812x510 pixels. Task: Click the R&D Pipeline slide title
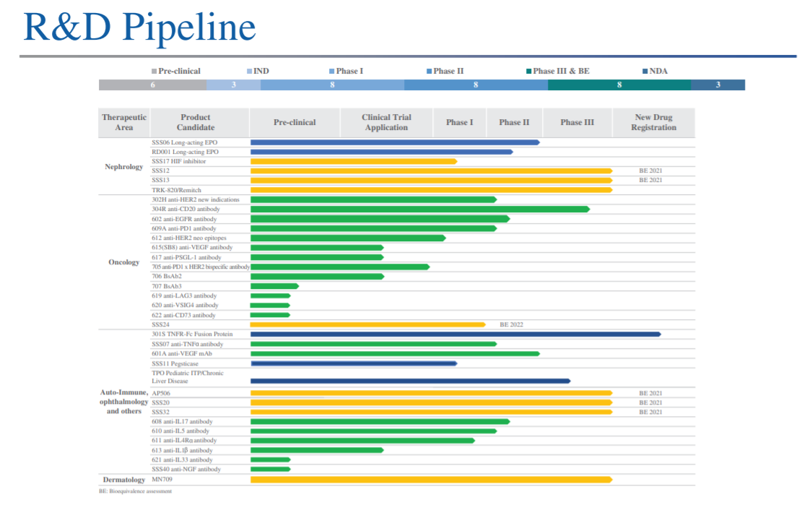(x=139, y=27)
